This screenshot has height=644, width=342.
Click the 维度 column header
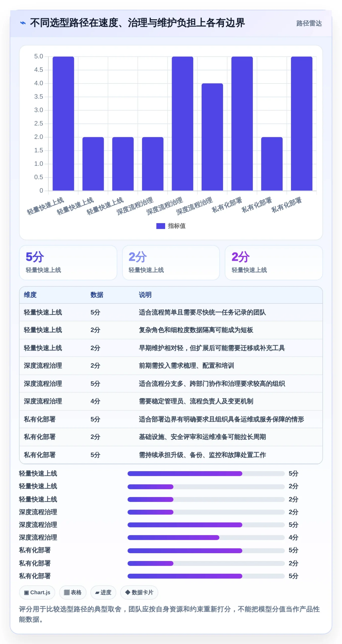[x=30, y=295]
